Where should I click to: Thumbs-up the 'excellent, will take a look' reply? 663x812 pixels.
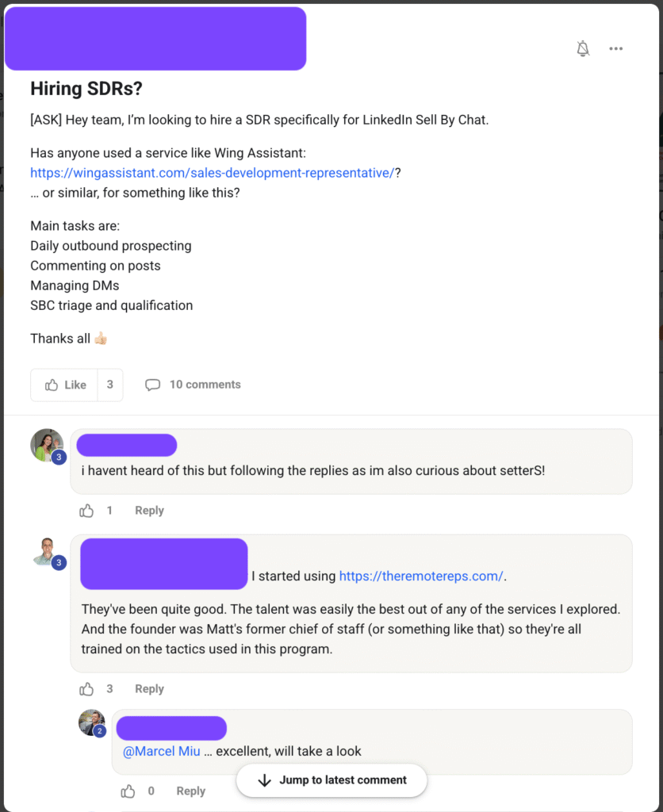point(128,791)
